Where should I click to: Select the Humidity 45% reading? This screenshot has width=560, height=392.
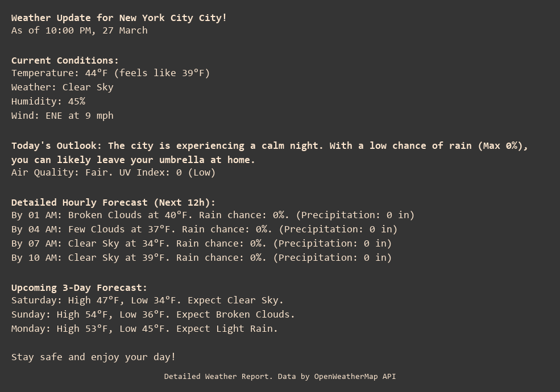[x=48, y=101]
